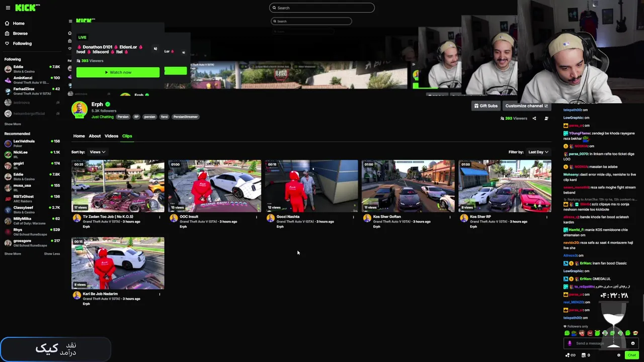Switch to the Videos channel tab
The width and height of the screenshot is (644, 362).
tap(111, 136)
